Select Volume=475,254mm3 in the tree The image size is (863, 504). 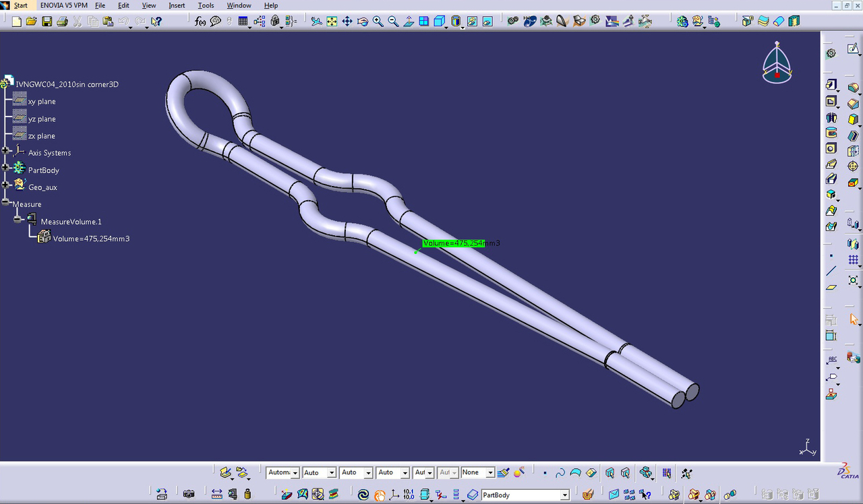[x=91, y=239]
